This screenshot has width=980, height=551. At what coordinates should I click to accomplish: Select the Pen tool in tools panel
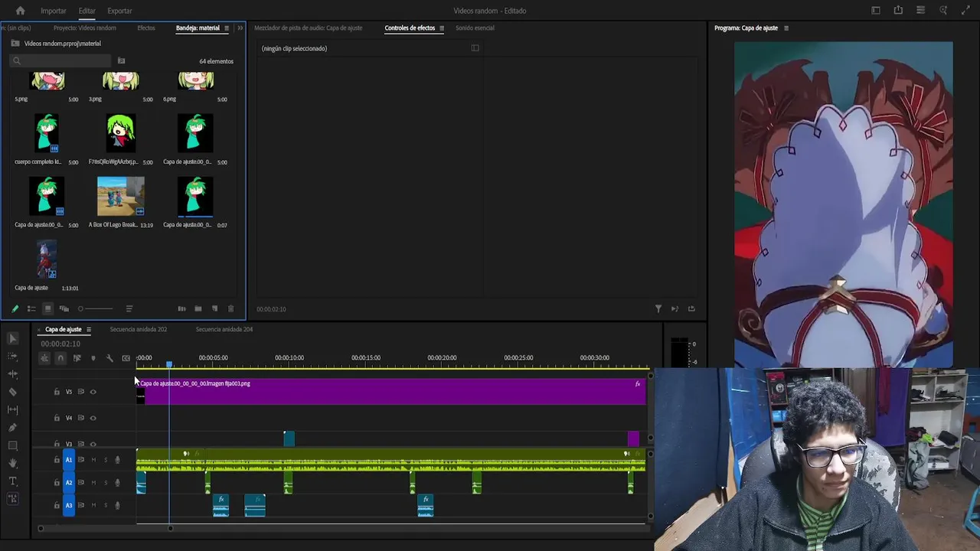(12, 428)
